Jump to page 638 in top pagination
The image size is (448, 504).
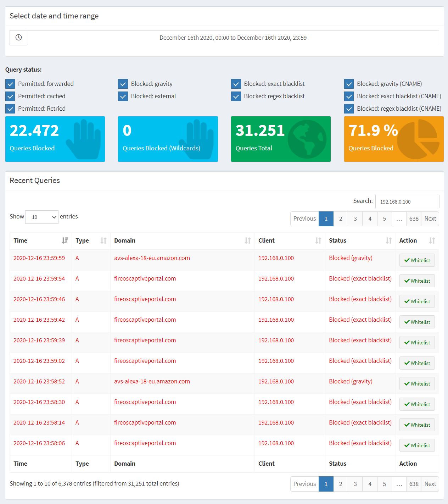[414, 219]
